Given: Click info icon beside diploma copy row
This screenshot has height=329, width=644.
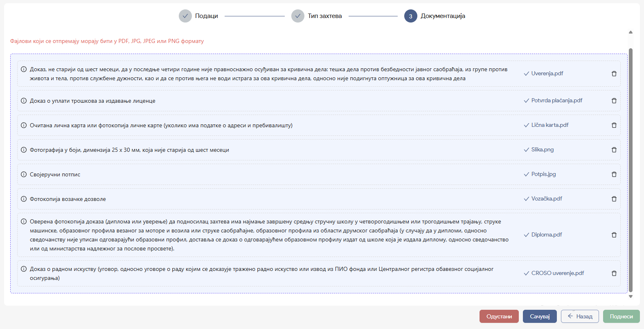Looking at the screenshot, I should pos(24,221).
